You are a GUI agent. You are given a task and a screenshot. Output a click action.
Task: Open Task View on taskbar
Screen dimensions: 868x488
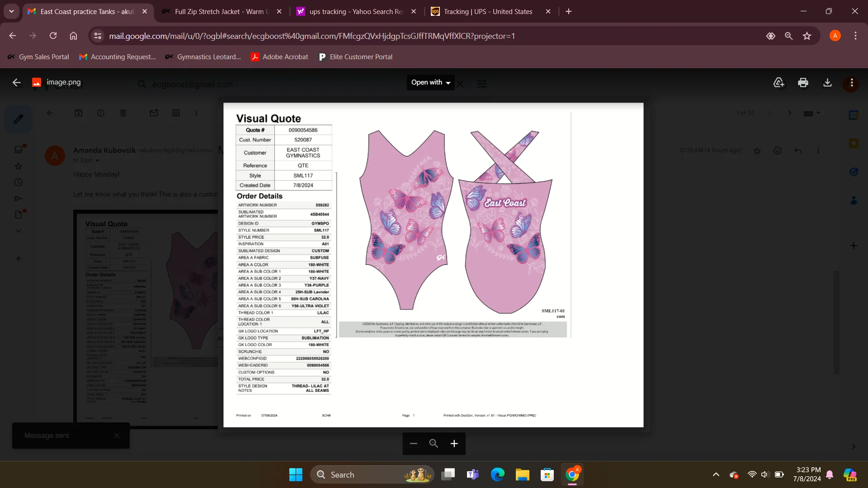click(x=448, y=474)
